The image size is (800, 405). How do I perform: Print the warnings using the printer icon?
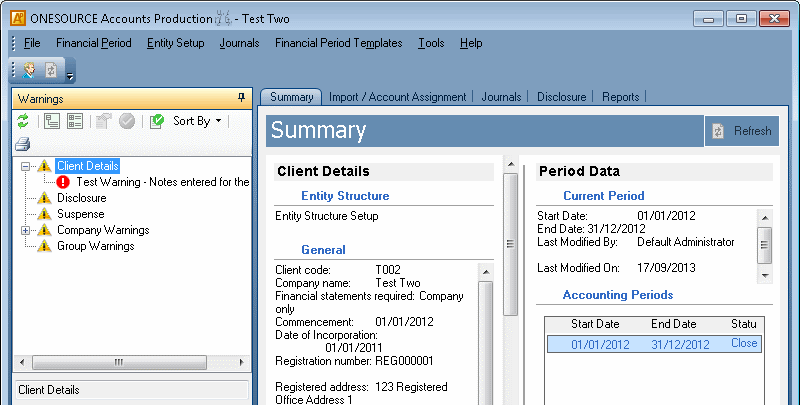22,144
